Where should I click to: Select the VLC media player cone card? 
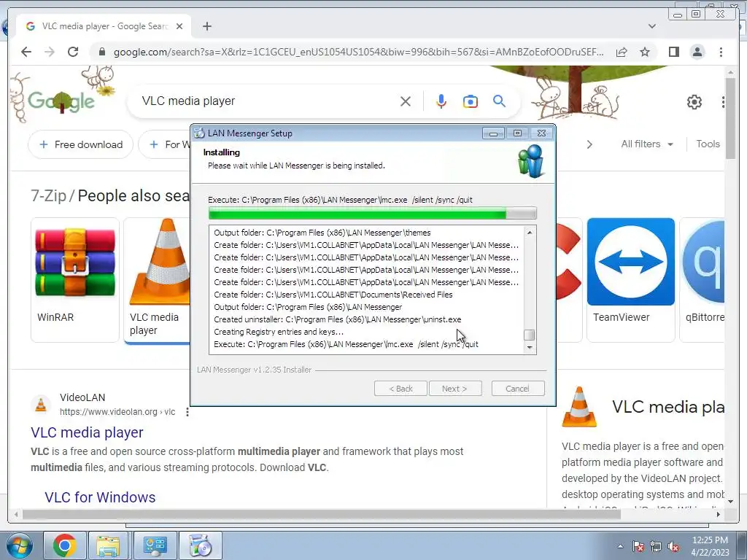[x=158, y=280]
